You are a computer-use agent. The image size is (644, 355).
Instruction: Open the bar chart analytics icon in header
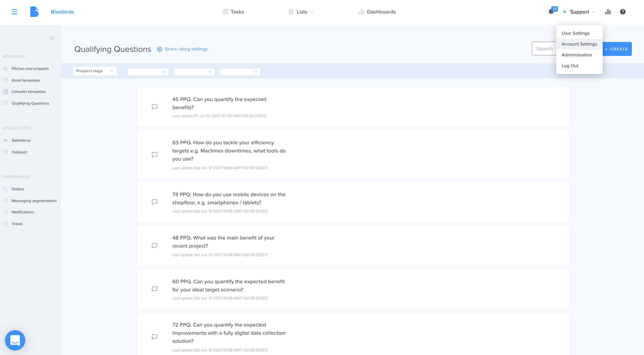click(608, 12)
